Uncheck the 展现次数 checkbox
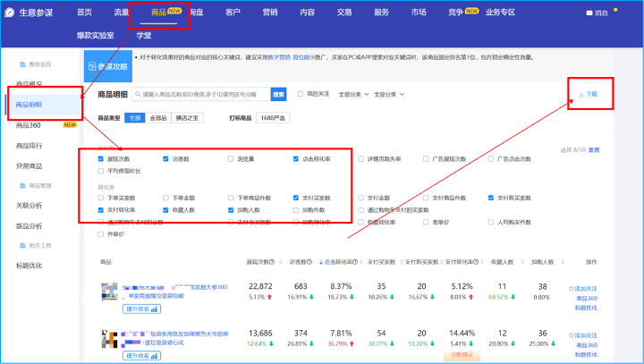Image resolution: width=644 pixels, height=364 pixels. pyautogui.click(x=102, y=158)
